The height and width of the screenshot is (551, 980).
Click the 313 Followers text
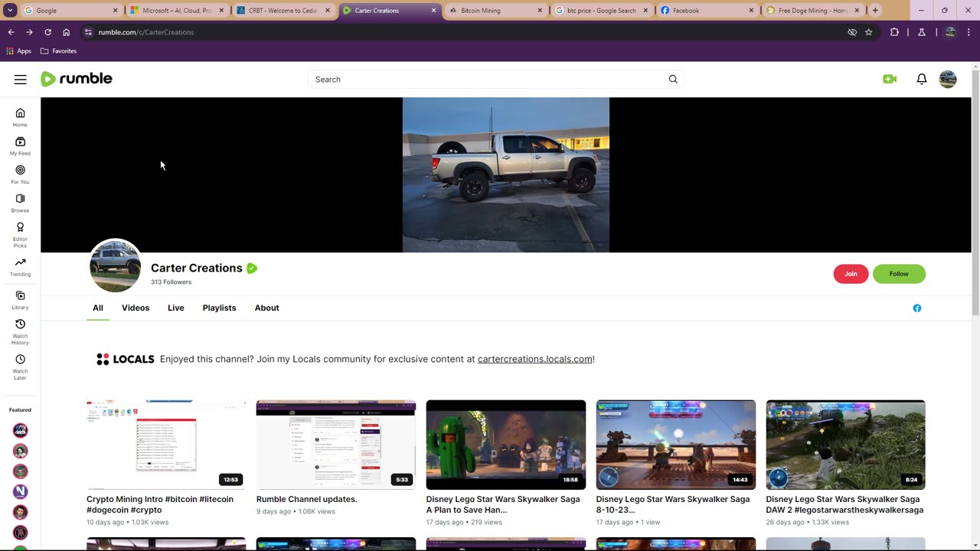coord(171,282)
